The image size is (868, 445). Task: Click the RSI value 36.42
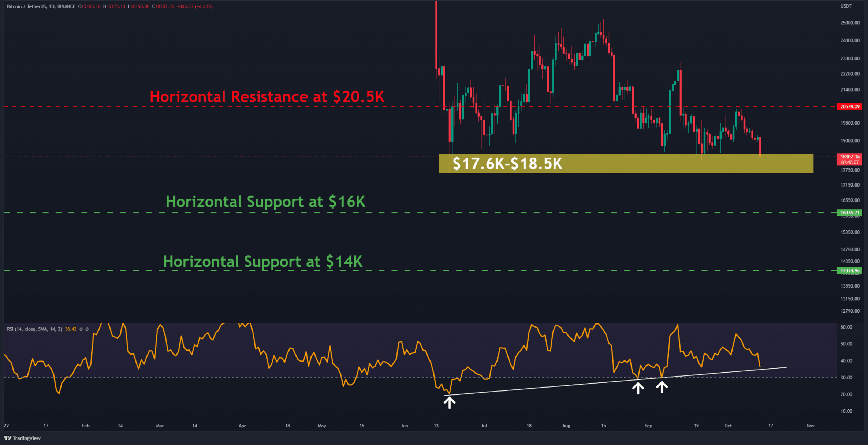[71, 329]
